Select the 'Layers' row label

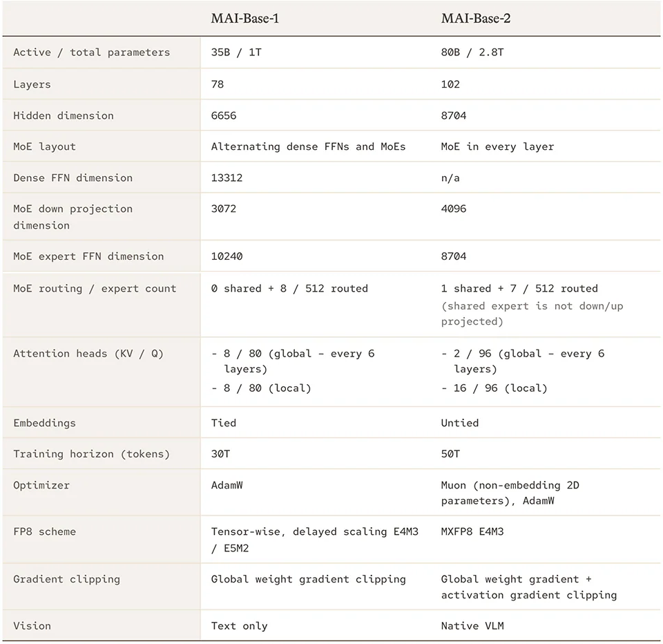click(x=32, y=84)
